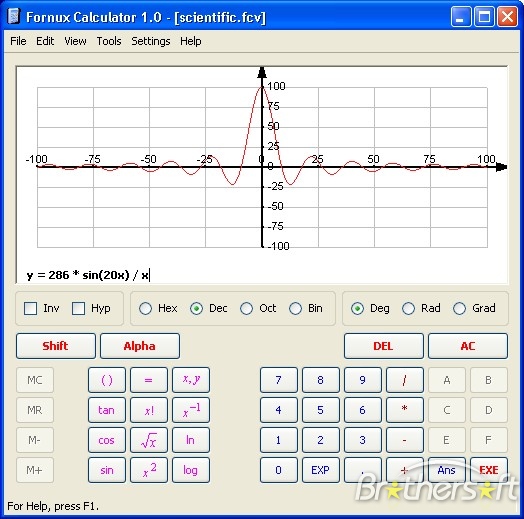Click the digit 7 key
524x519 pixels.
pyautogui.click(x=279, y=380)
